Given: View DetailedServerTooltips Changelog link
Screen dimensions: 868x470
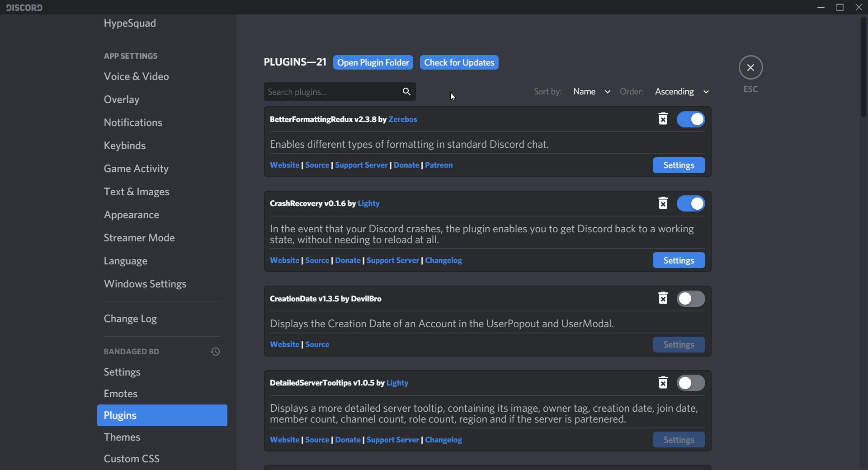Looking at the screenshot, I should 443,440.
